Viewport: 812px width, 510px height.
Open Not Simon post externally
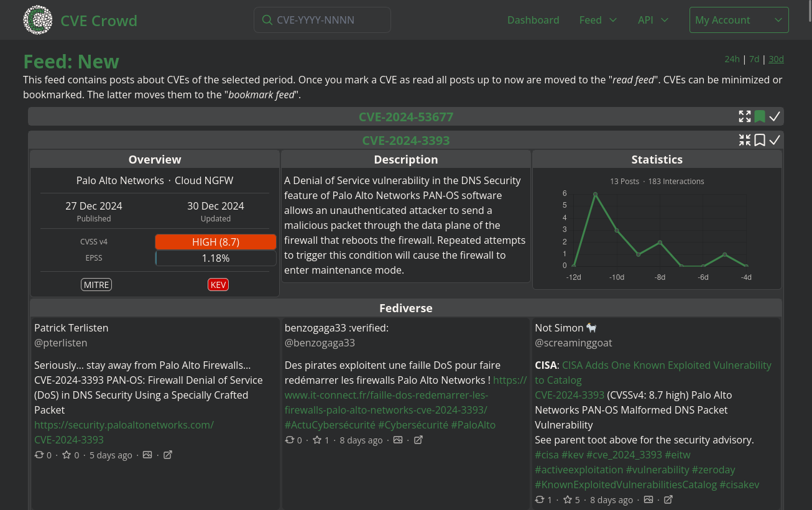668,499
